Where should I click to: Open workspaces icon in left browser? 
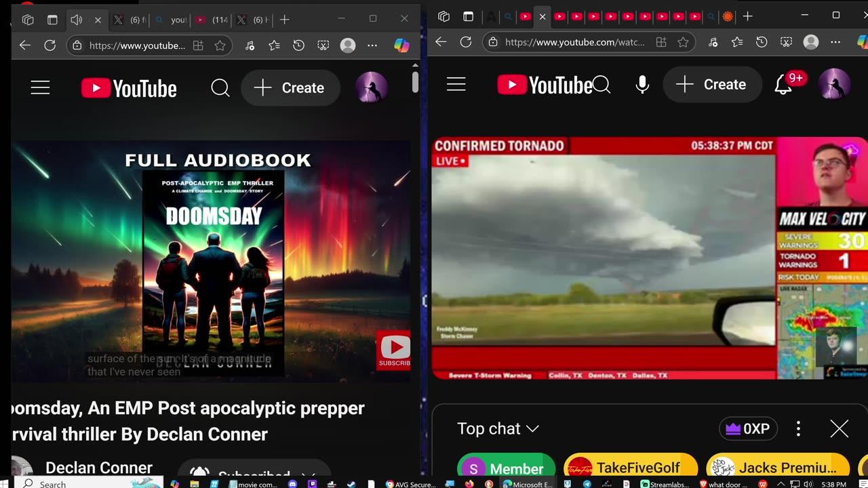(x=28, y=20)
